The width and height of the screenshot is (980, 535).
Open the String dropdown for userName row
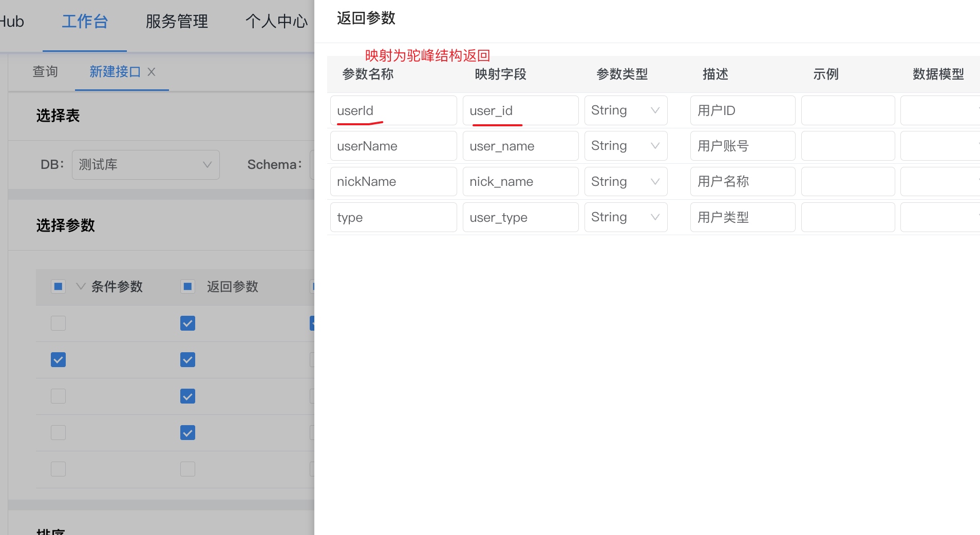[626, 146]
